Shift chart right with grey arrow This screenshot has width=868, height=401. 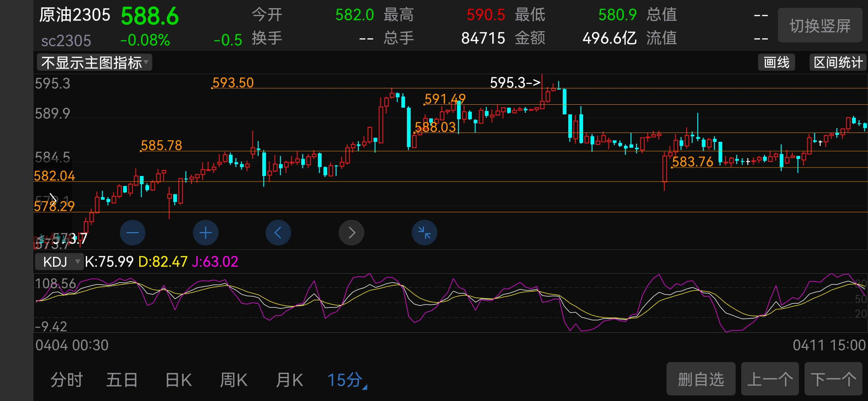(x=351, y=233)
